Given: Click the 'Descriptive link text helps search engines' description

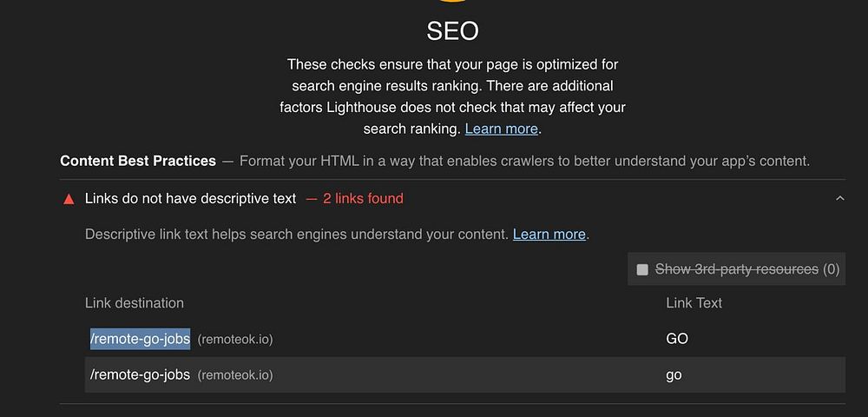Looking at the screenshot, I should tap(296, 235).
